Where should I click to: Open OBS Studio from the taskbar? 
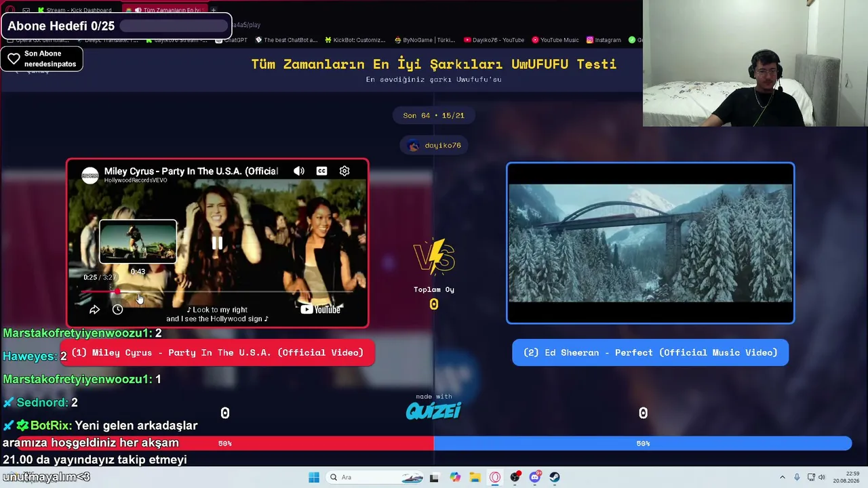click(x=515, y=477)
